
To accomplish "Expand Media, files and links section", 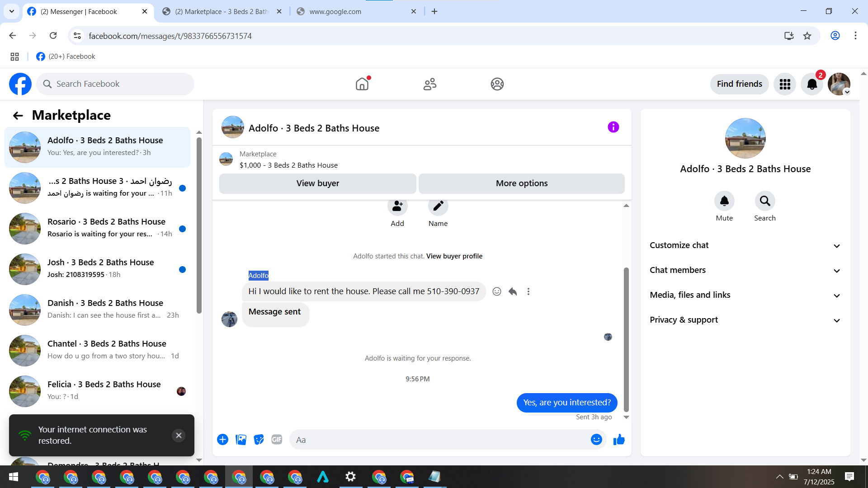I will click(745, 295).
